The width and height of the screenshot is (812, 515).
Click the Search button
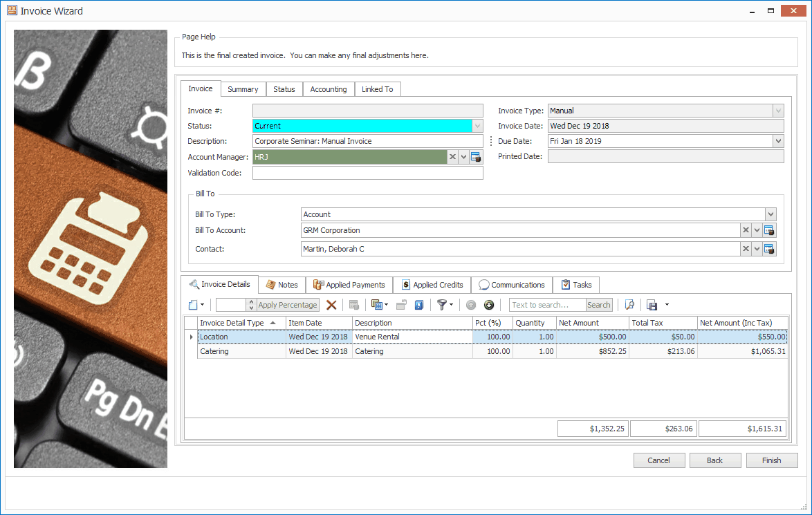[x=599, y=305]
